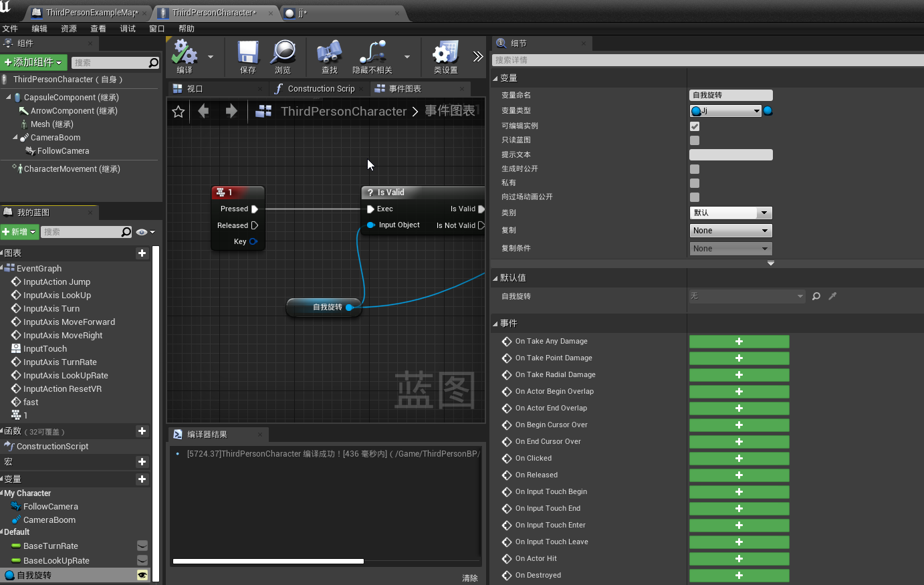This screenshot has height=585, width=924.
Task: Toggle visibility of the 自我旋转 variable
Action: click(142, 574)
